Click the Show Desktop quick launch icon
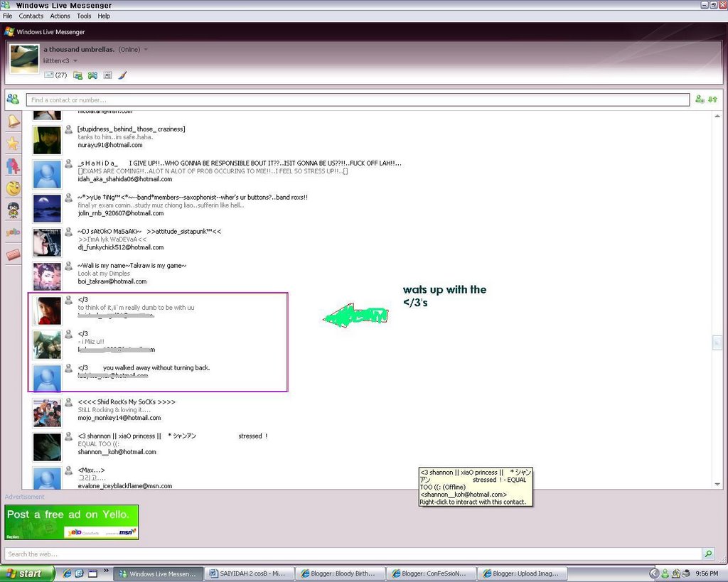This screenshot has height=582, width=728. (x=93, y=573)
